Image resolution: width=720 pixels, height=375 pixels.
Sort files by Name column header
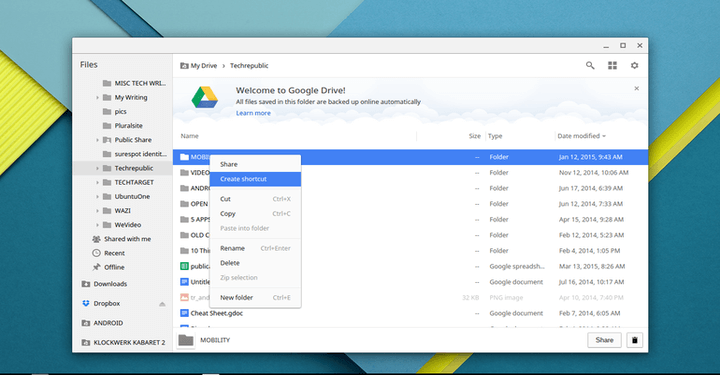click(190, 136)
